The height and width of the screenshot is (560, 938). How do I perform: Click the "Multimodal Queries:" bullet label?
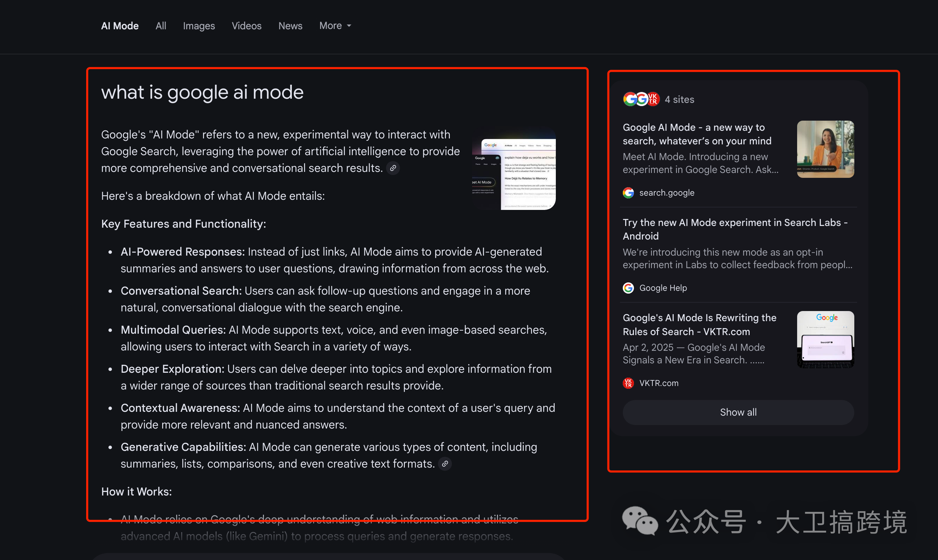pyautogui.click(x=173, y=330)
